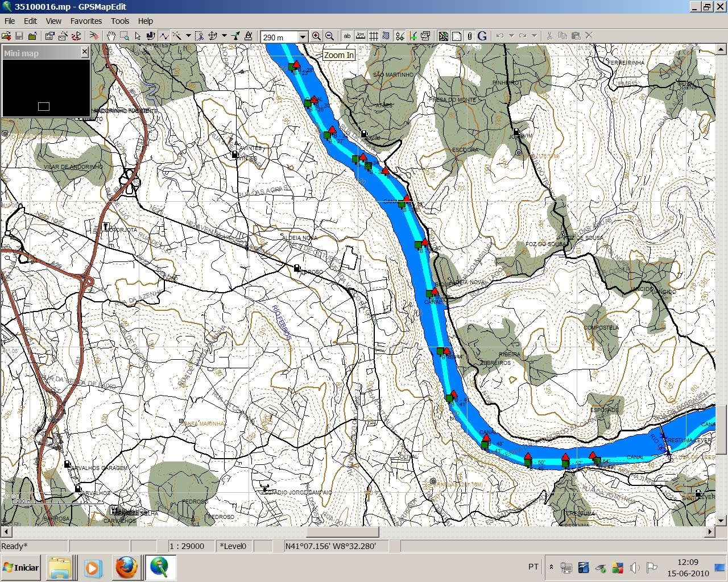
Task: Open the Favorites menu
Action: pos(86,21)
